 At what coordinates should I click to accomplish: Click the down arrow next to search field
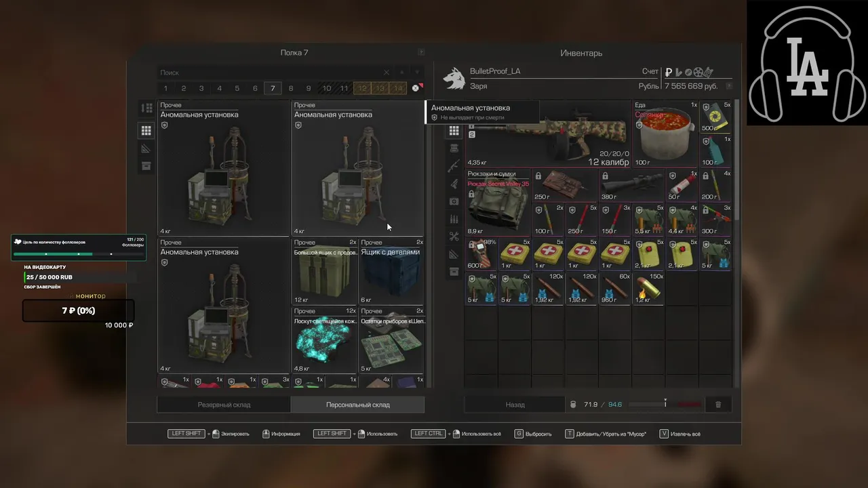click(x=417, y=73)
